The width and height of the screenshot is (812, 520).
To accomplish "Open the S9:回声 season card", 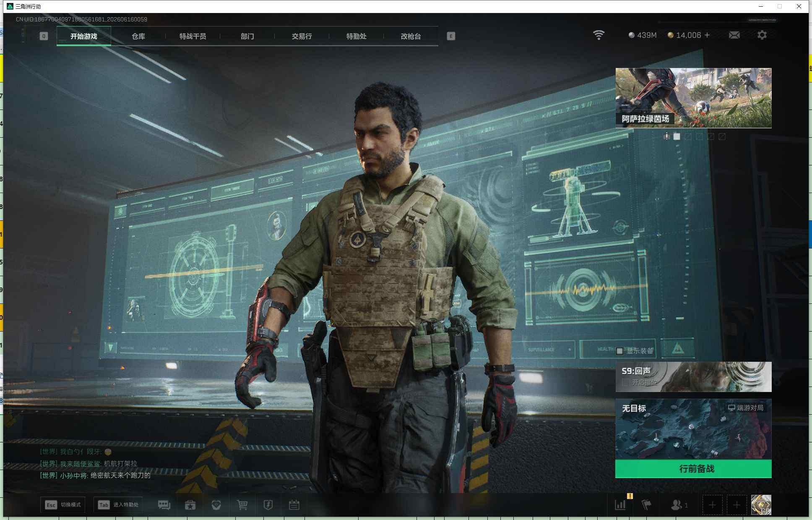I will pos(693,377).
